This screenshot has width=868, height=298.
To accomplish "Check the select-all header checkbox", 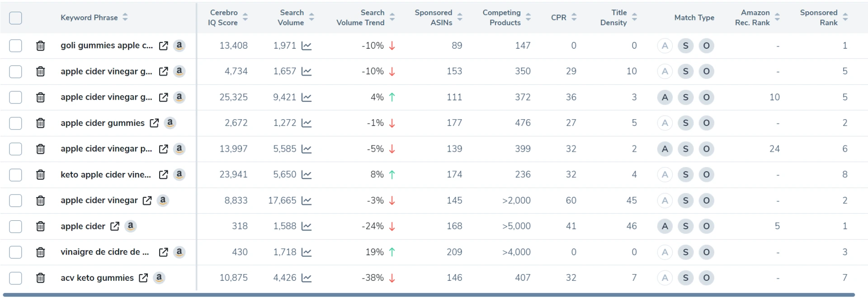I will (15, 18).
